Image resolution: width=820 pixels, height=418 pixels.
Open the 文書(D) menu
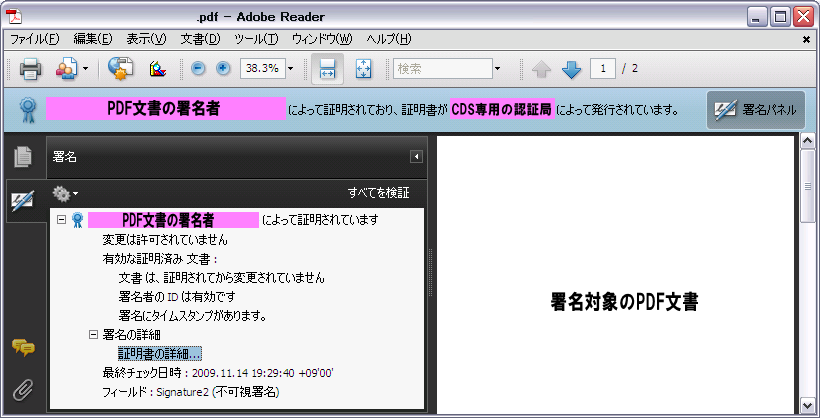(200, 39)
